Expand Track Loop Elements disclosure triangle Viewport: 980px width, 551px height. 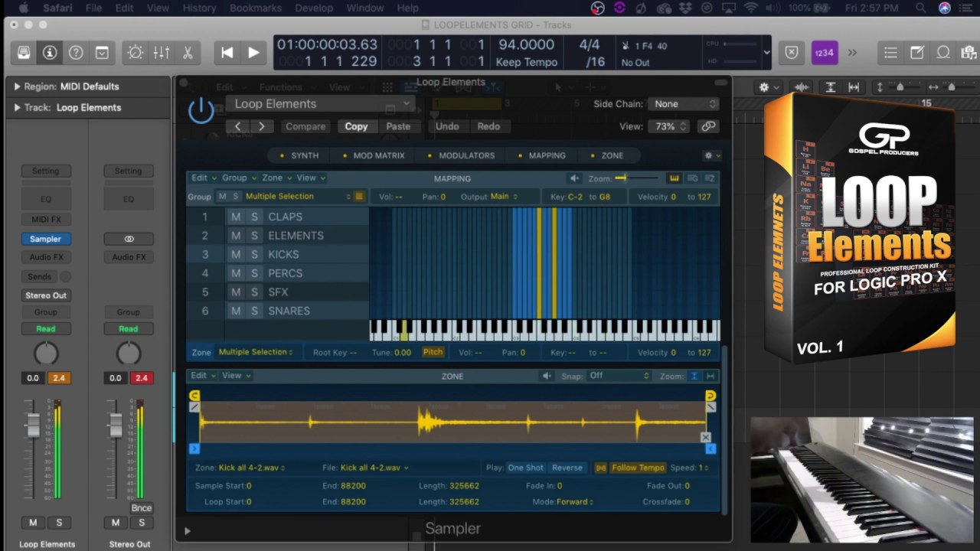point(17,108)
